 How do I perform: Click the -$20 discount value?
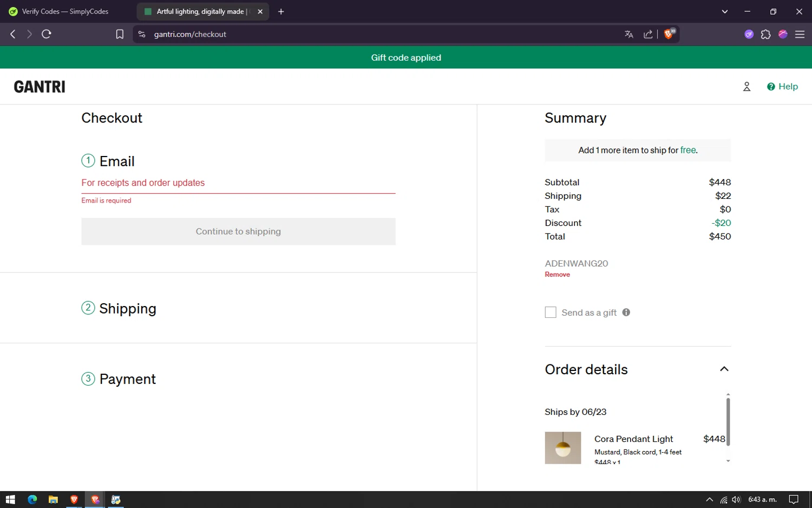click(721, 223)
